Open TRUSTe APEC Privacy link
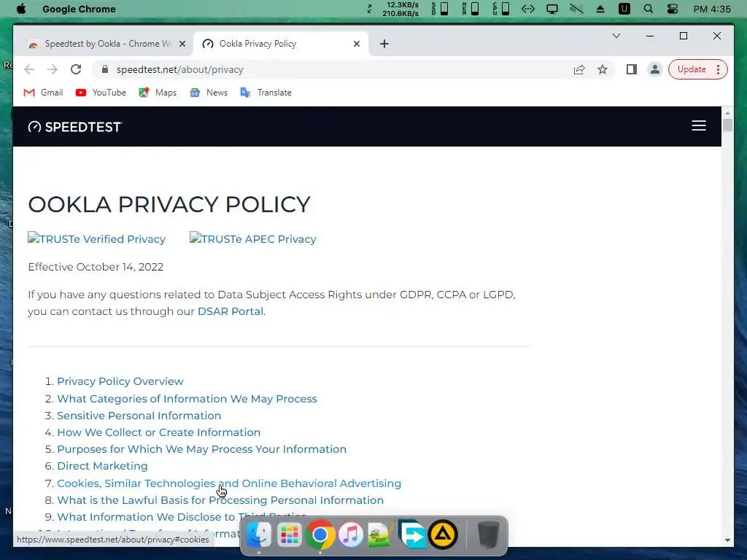747x560 pixels. tap(253, 238)
